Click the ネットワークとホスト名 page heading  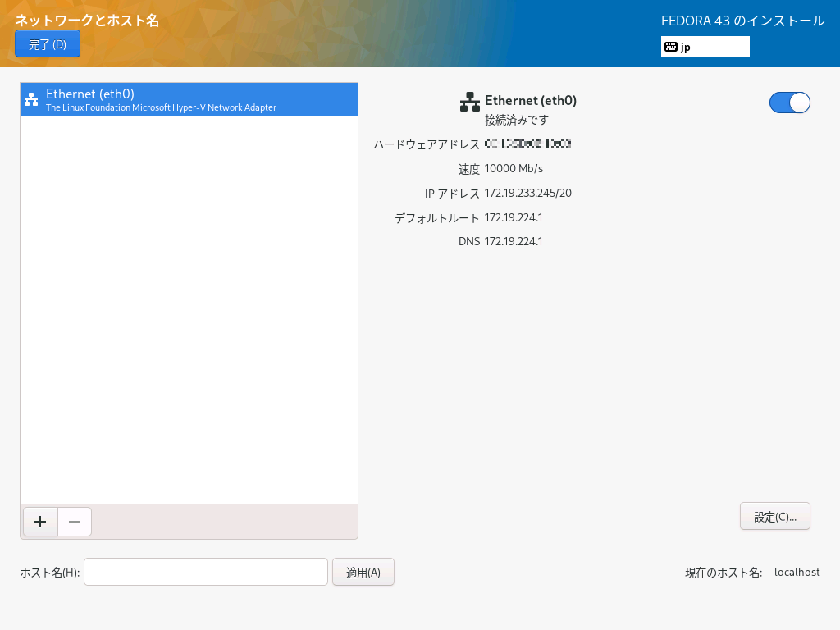coord(87,21)
